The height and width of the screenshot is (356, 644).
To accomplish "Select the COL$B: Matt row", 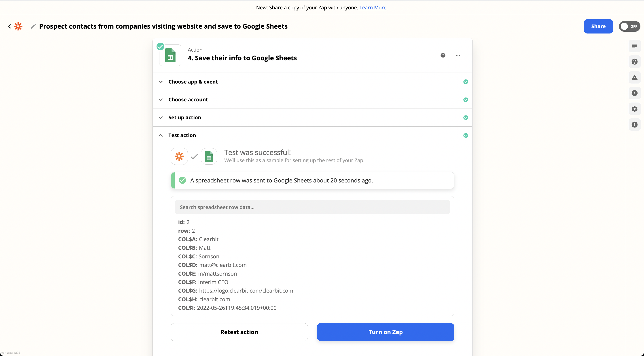I will tap(194, 248).
